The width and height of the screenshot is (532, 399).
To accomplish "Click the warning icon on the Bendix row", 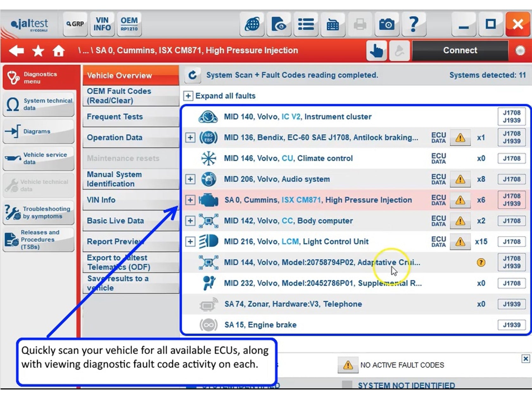I will 460,138.
